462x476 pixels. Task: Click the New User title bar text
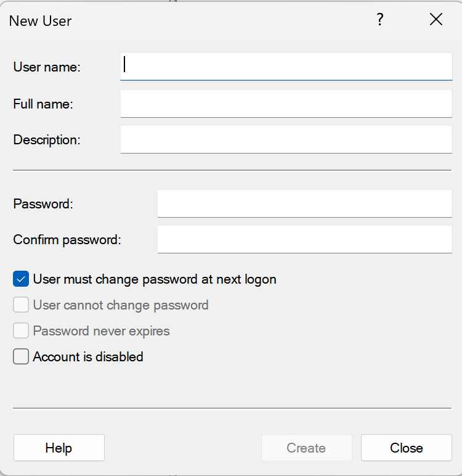41,21
